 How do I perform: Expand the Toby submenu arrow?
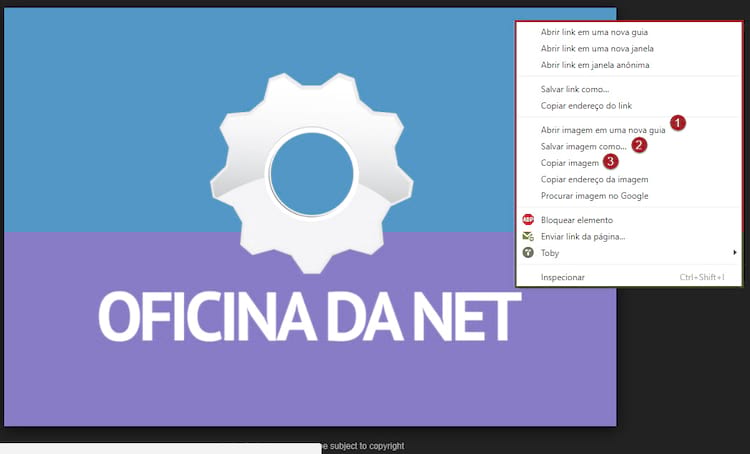tap(735, 253)
